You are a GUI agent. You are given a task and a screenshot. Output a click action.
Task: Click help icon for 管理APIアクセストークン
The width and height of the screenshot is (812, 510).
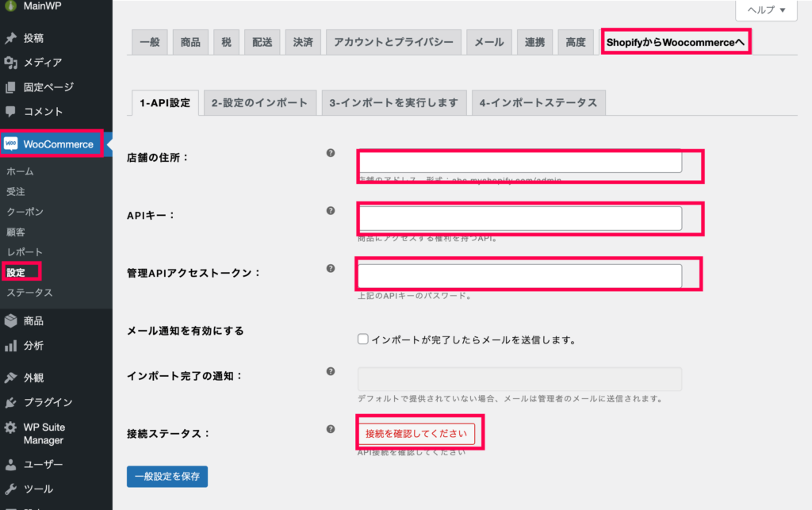331,268
